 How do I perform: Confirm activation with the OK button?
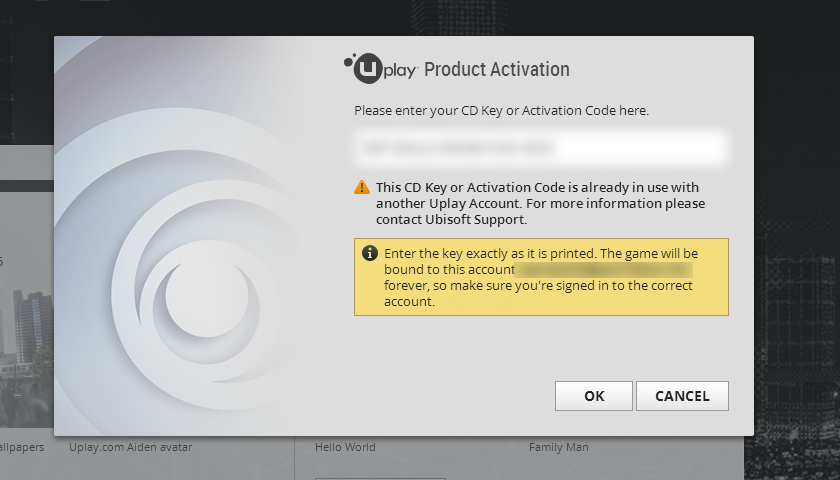594,396
